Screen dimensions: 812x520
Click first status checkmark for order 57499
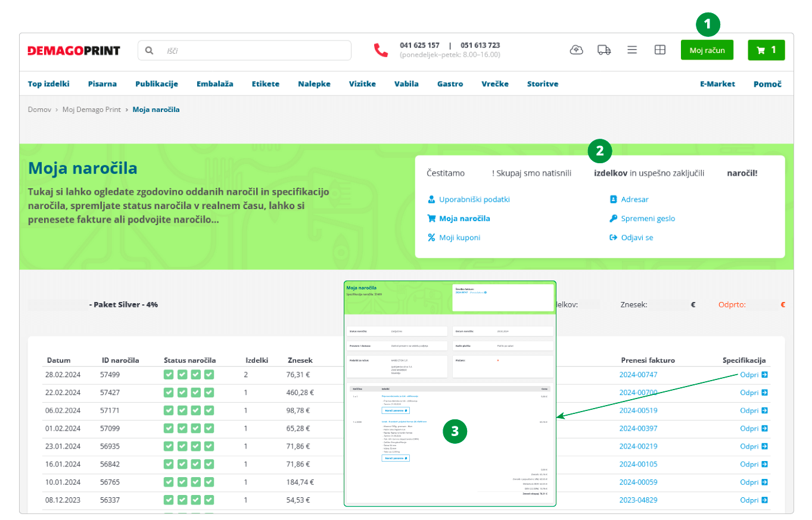[169, 375]
